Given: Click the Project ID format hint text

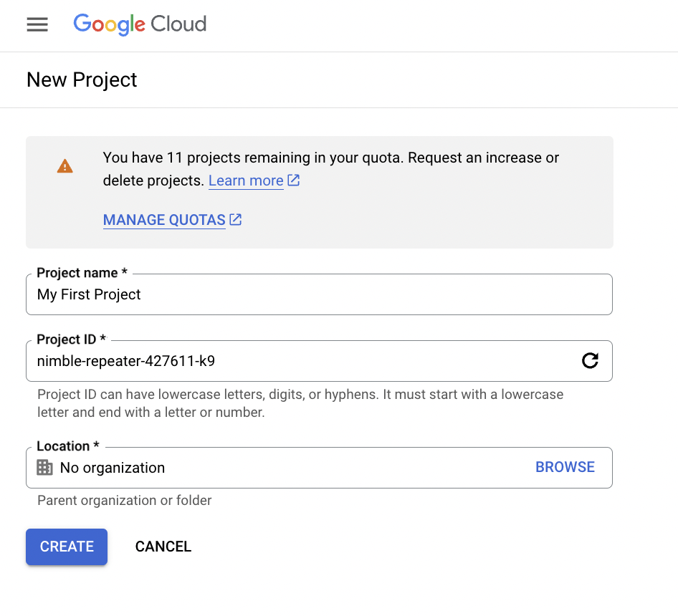Looking at the screenshot, I should click(x=300, y=403).
